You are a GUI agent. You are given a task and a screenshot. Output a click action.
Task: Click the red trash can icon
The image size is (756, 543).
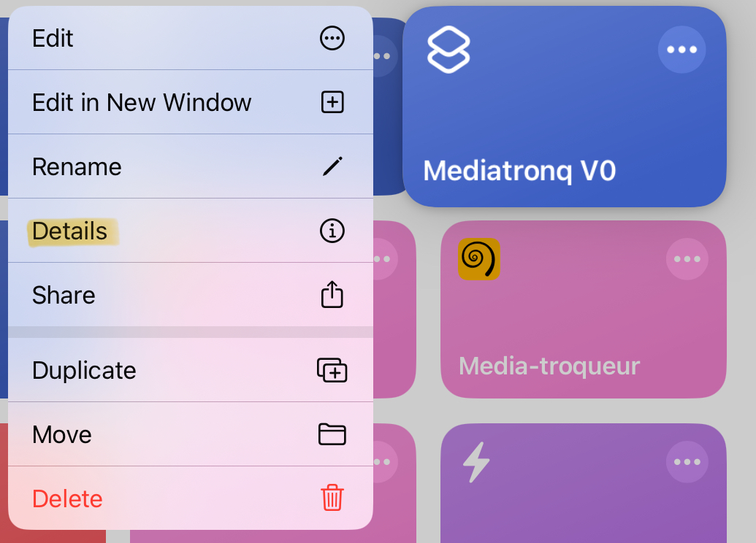(x=332, y=498)
